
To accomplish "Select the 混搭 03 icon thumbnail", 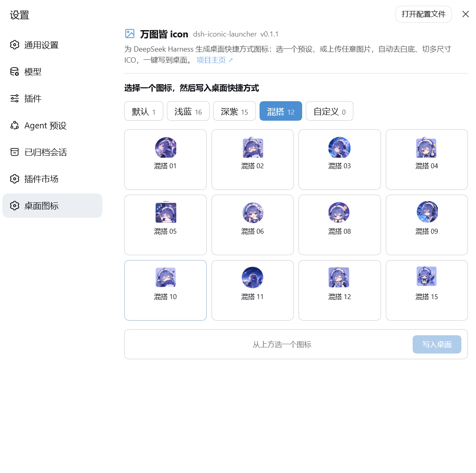I will click(340, 148).
